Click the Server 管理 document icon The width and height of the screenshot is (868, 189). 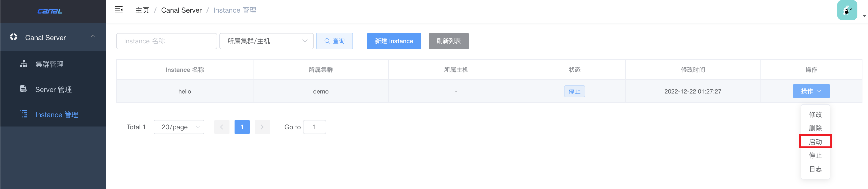tap(23, 89)
